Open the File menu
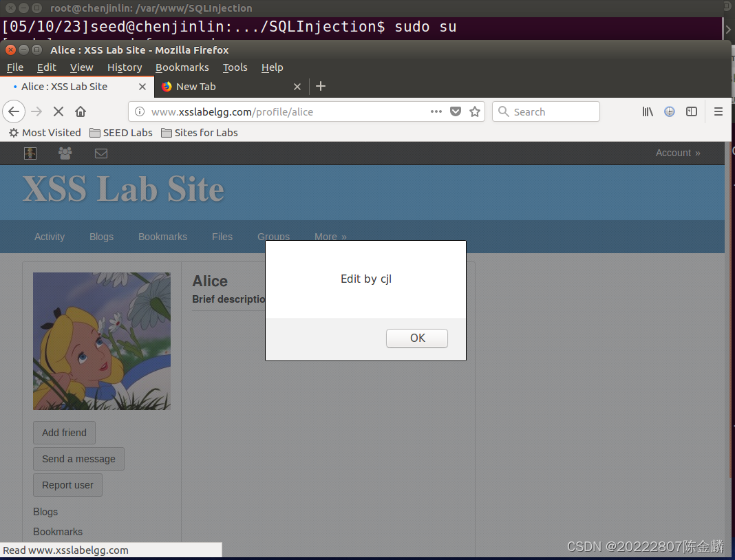The width and height of the screenshot is (735, 560). tap(15, 67)
